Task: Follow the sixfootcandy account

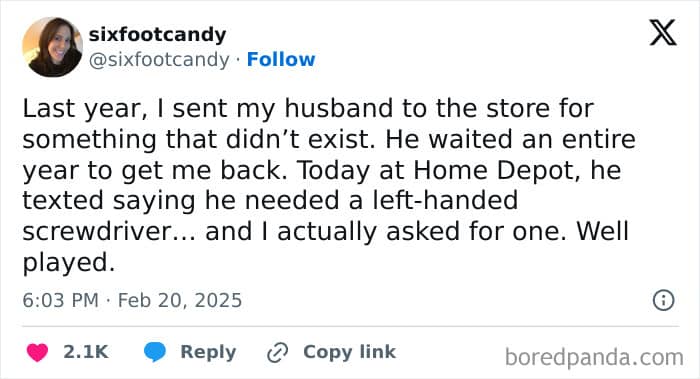Action: (281, 59)
